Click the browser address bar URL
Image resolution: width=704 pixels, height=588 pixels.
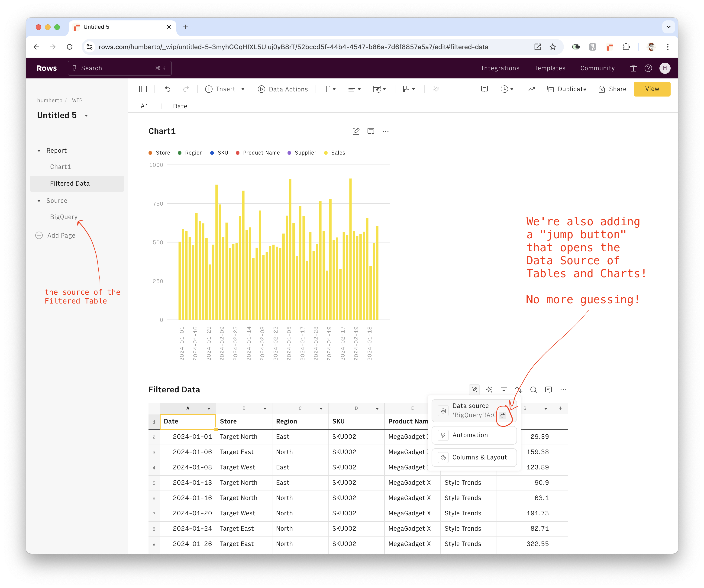click(x=293, y=47)
